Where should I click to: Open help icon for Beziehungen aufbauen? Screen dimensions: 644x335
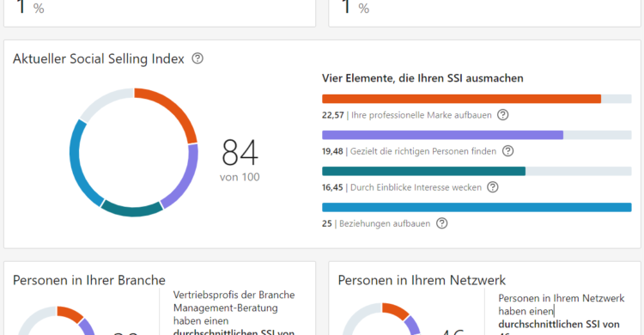pyautogui.click(x=441, y=223)
